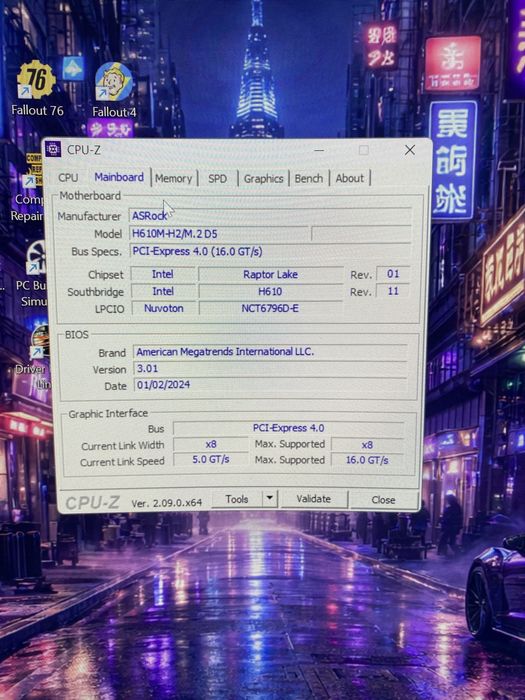Click the Intel chipset vendor field
The image size is (525, 700).
pyautogui.click(x=163, y=274)
